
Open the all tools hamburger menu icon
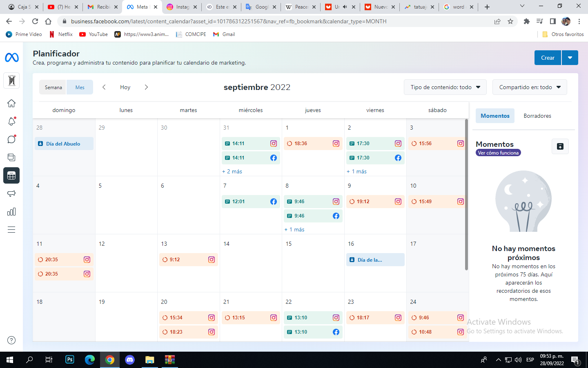(11, 229)
